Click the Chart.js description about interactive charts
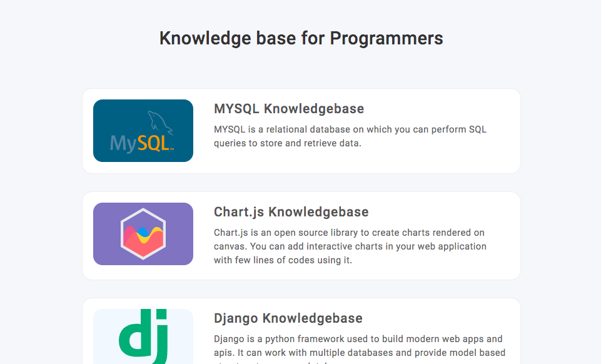Viewport: 601px width, 364px height. [350, 246]
